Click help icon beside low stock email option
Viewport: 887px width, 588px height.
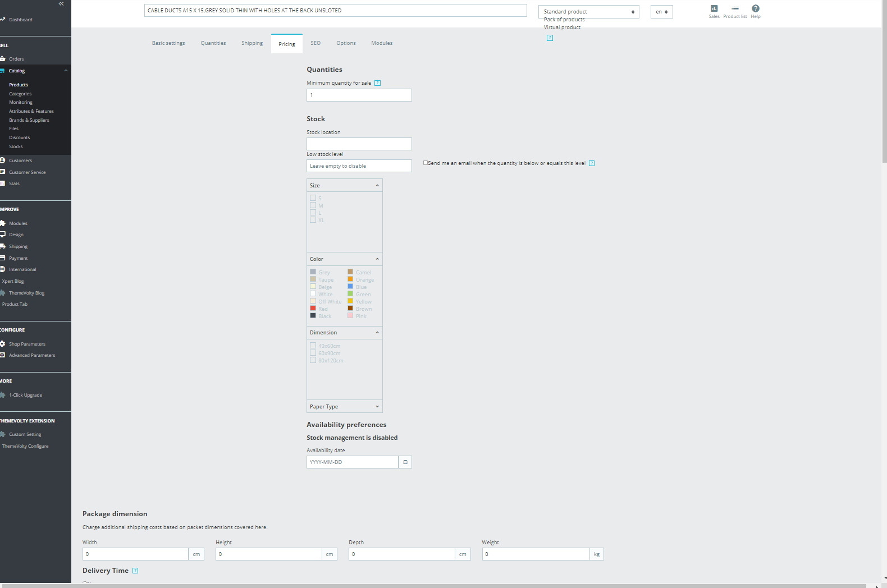point(592,163)
